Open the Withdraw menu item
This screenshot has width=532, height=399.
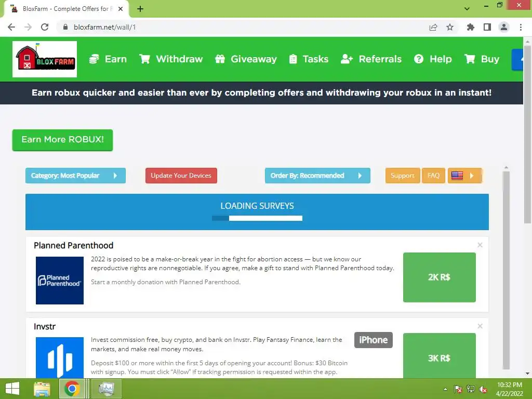(x=170, y=59)
